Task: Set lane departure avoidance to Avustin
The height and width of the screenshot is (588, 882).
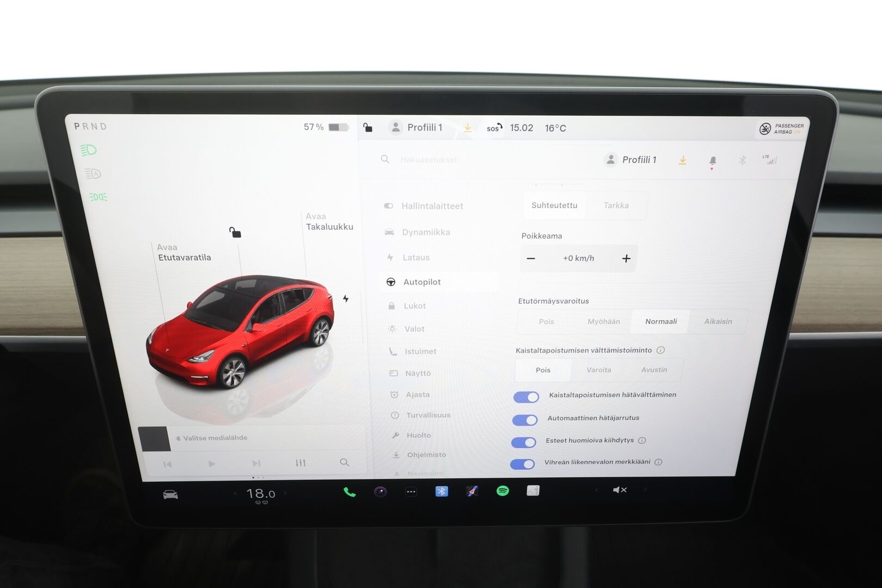Action: [654, 370]
